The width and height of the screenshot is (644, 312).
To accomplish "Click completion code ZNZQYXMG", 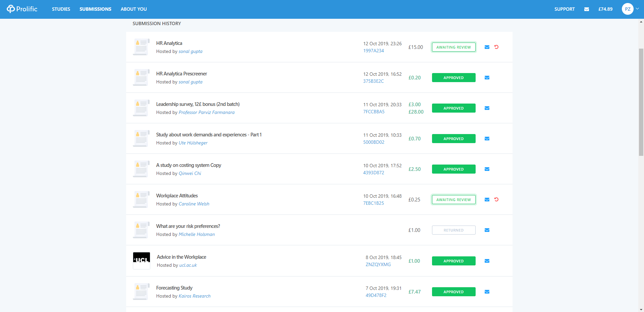I will [x=378, y=265].
